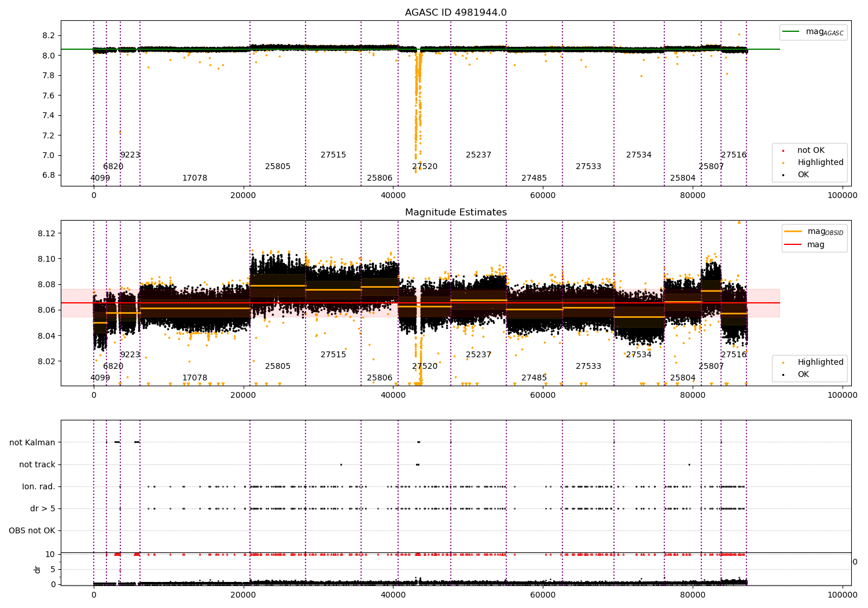The image size is (868, 608).
Task: Click obsid label 27534 in top plot
Action: [x=639, y=155]
